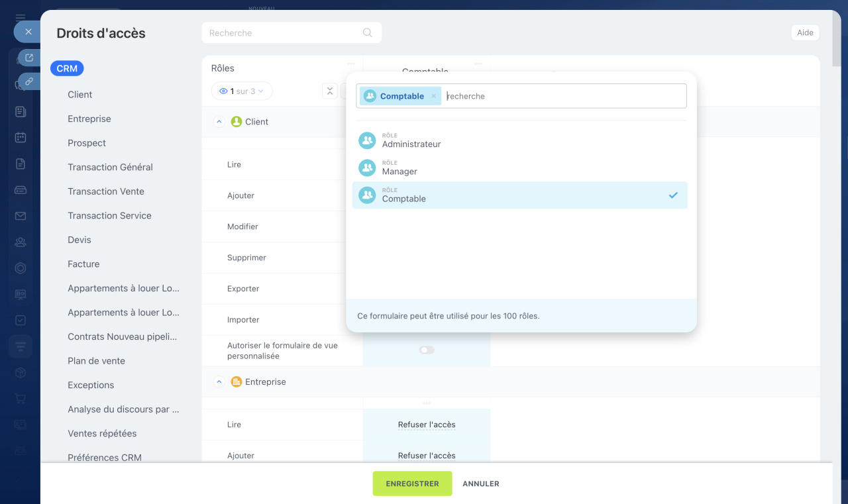Close the Droits d'accès slider panel
Screen dimensions: 848x504
click(x=28, y=32)
